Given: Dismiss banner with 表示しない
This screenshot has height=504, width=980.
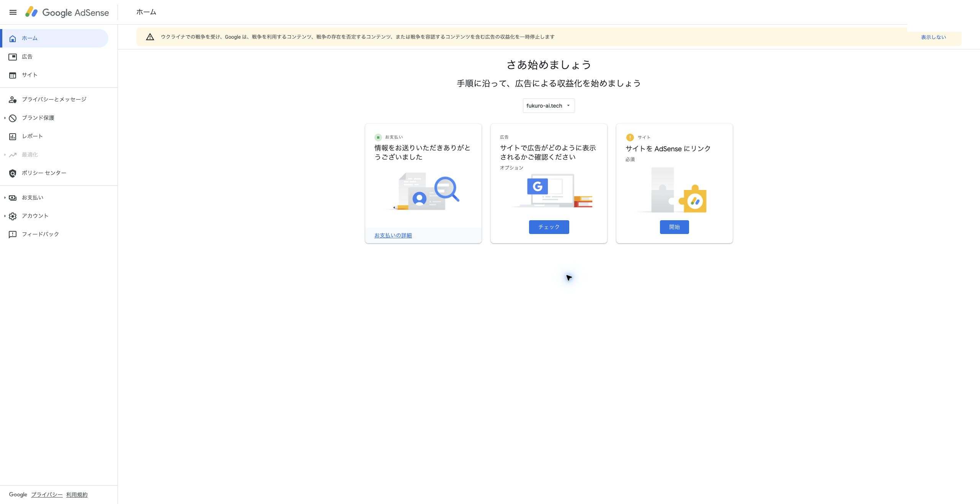Looking at the screenshot, I should tap(933, 37).
